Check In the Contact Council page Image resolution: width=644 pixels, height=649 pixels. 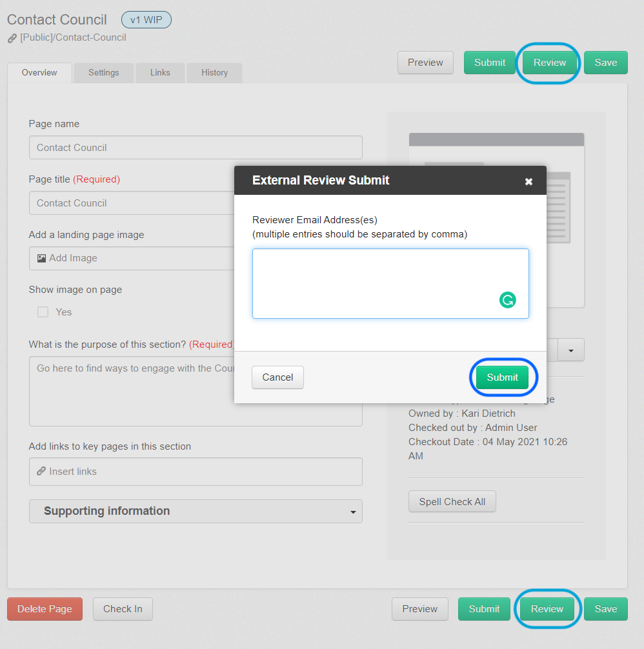coord(123,608)
